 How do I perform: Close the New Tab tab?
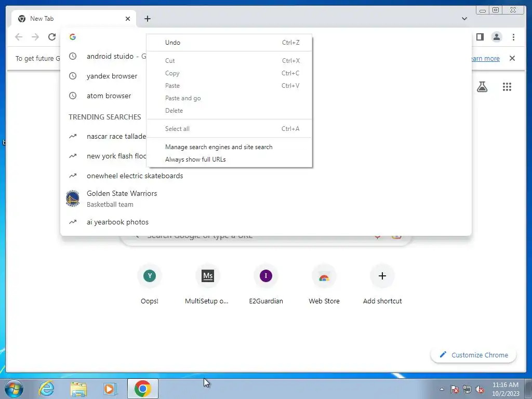click(128, 19)
